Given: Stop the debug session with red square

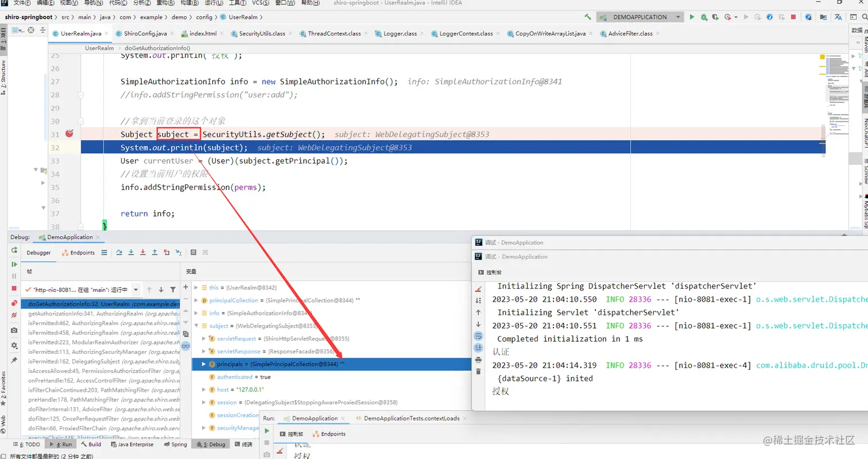Looking at the screenshot, I should pos(14,288).
